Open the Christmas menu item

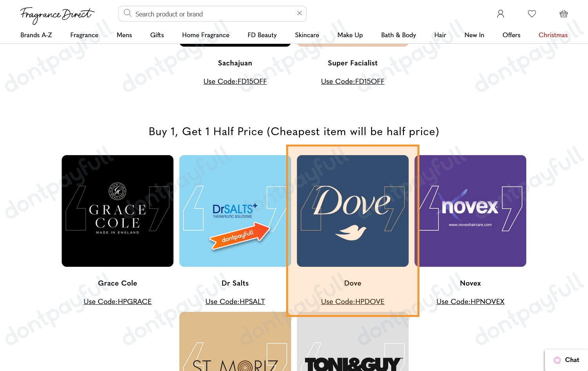point(553,35)
